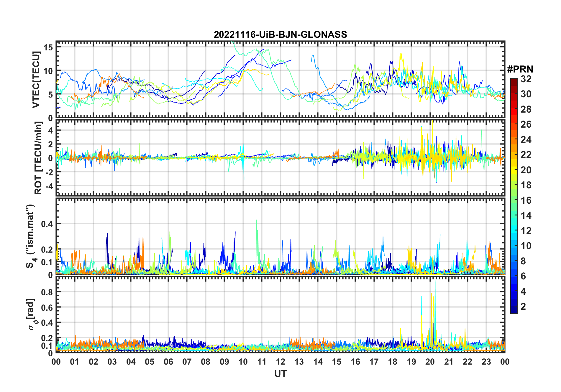Click the 06 tick on the time axis
Screen dimensions: 561x392
click(x=168, y=362)
